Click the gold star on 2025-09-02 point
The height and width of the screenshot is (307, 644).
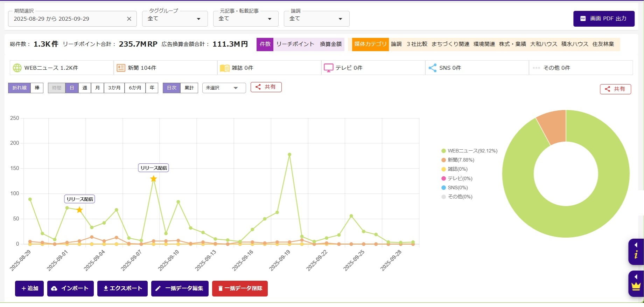tap(79, 210)
